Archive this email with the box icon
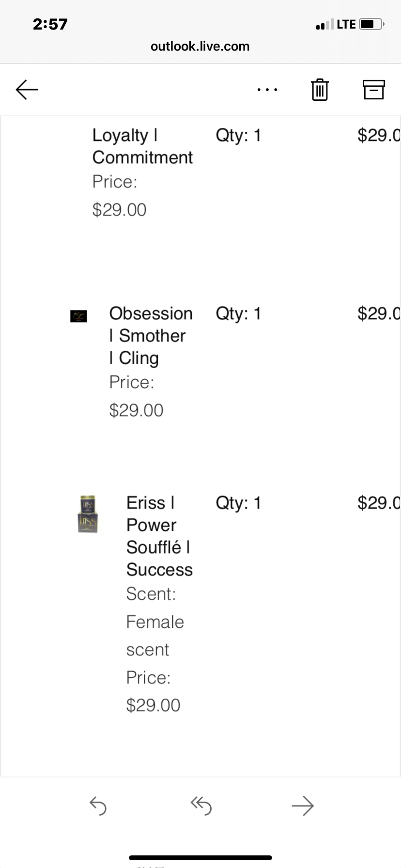Screen dimensions: 401x868 (x=373, y=90)
